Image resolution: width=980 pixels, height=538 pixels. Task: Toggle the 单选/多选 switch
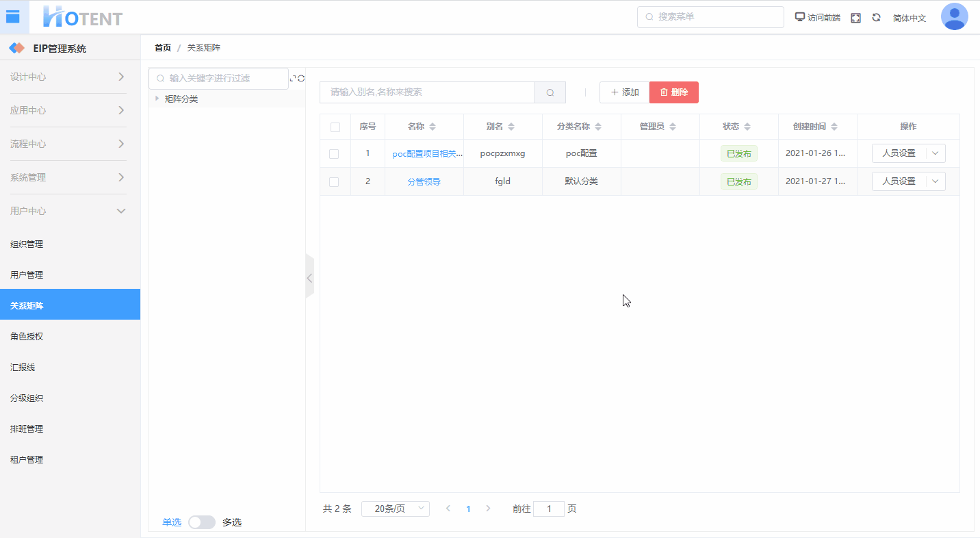(201, 522)
